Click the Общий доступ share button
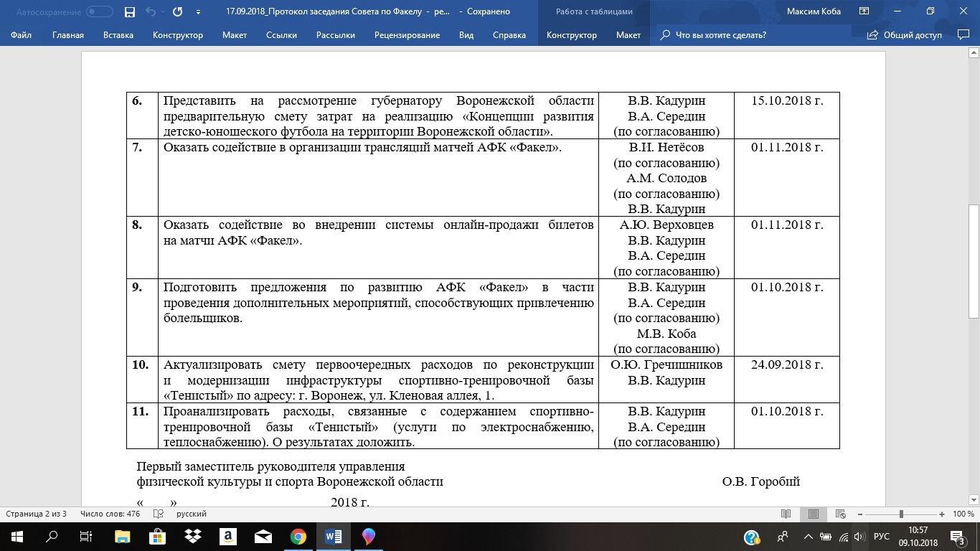Viewport: 980px width, 551px height. (x=904, y=35)
